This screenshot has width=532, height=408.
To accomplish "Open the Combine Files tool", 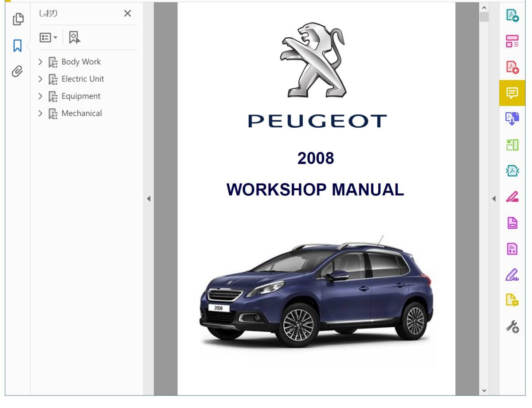I will click(512, 119).
